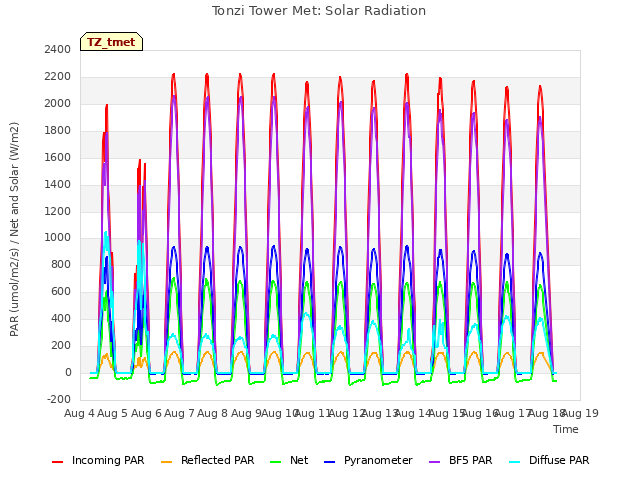Click the Aug 19 x-axis tick label
Image resolution: width=640 pixels, height=480 pixels.
pos(581,413)
